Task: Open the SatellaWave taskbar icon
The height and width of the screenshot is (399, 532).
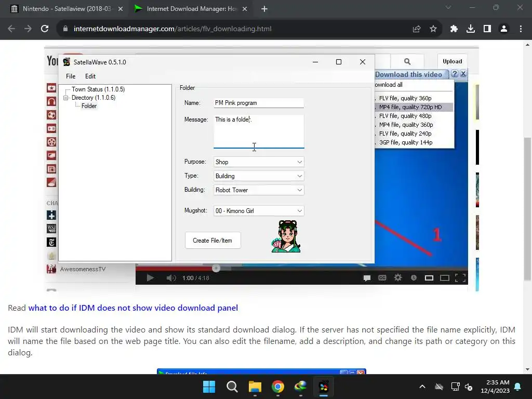Action: [324, 387]
